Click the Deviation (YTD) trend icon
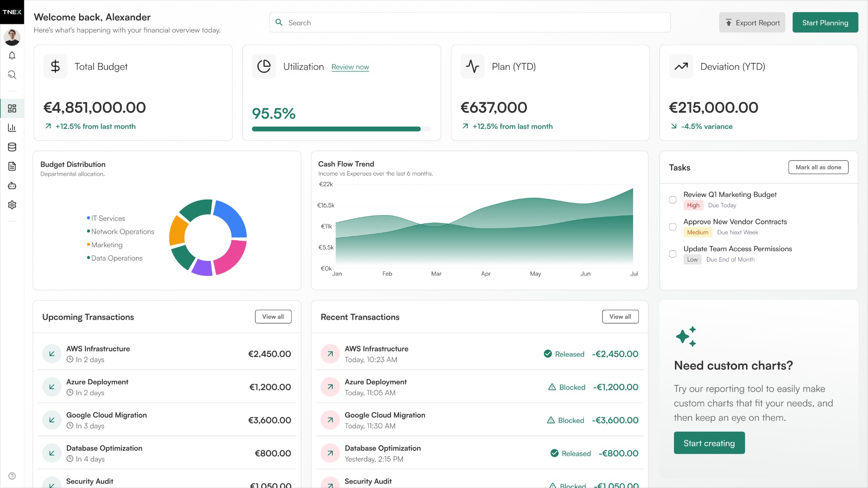Image resolution: width=868 pixels, height=488 pixels. pyautogui.click(x=681, y=66)
